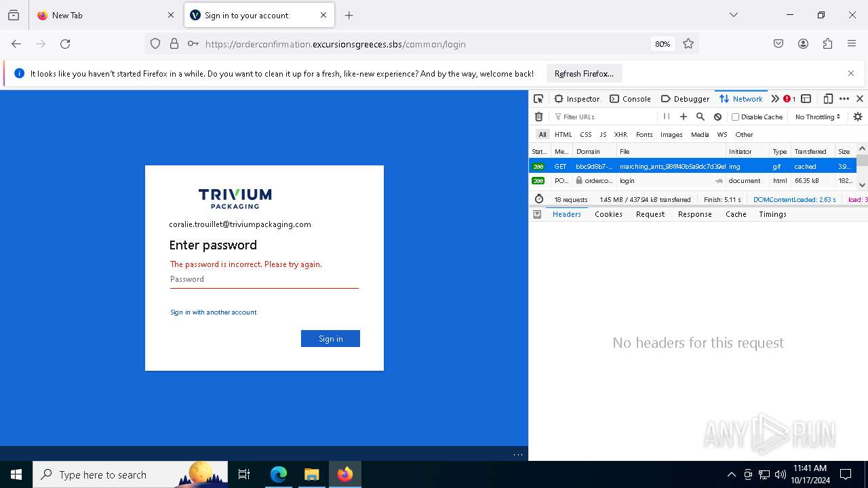Screen dimensions: 868x488
Task: Reload the current page
Action: (x=65, y=44)
